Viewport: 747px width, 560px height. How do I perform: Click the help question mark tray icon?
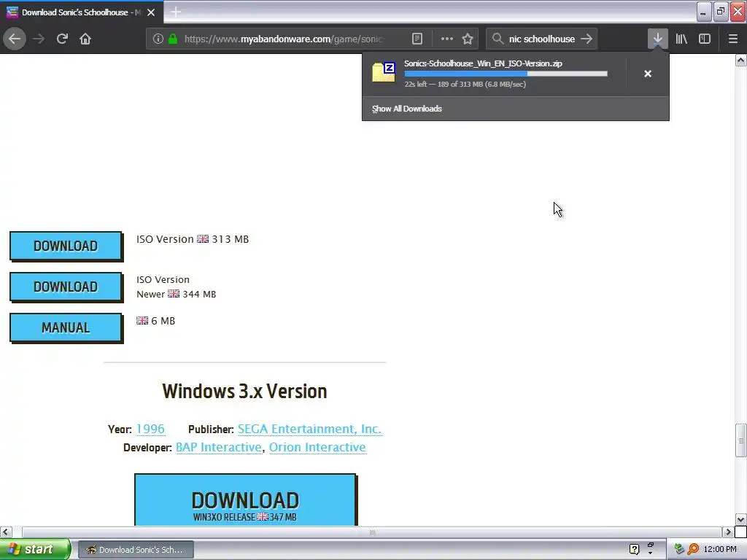click(x=634, y=549)
